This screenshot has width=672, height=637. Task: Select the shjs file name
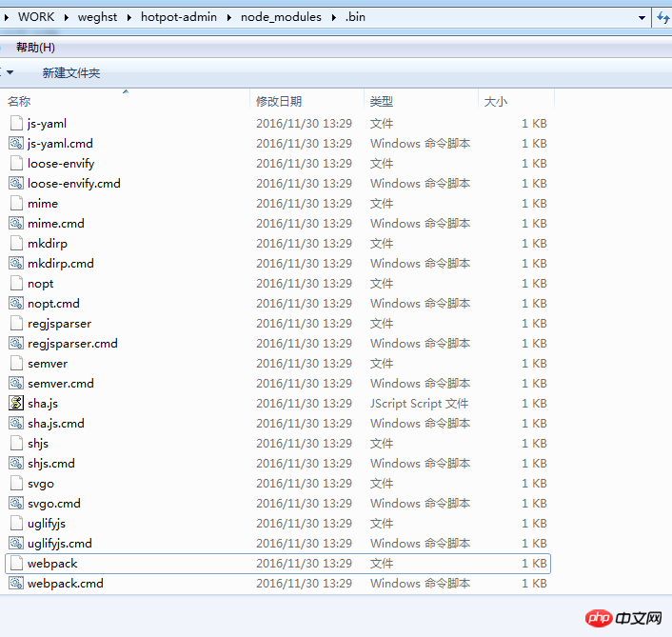38,444
